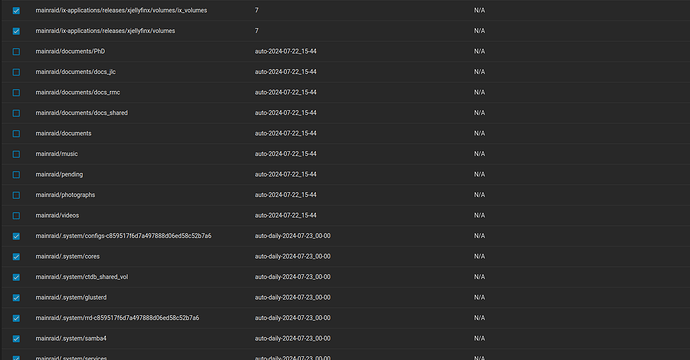Select the mainraid/documents/docs_rmc row checkbox
Screen dimensions: 690x360
tap(16, 92)
